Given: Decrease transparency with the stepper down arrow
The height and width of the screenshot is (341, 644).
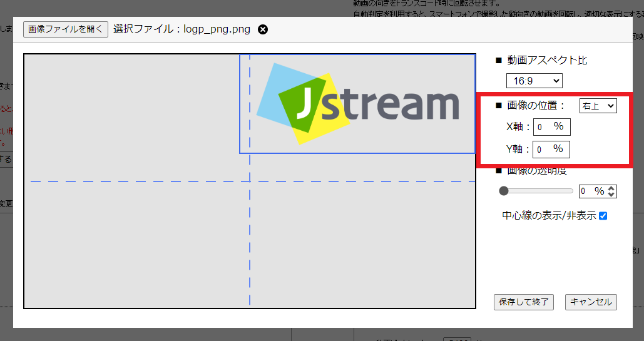Looking at the screenshot, I should (611, 195).
